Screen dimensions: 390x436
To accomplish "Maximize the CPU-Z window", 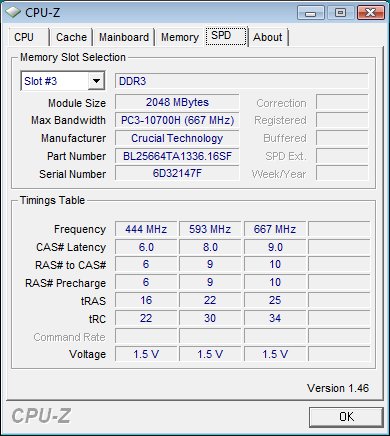I will click(x=340, y=13).
